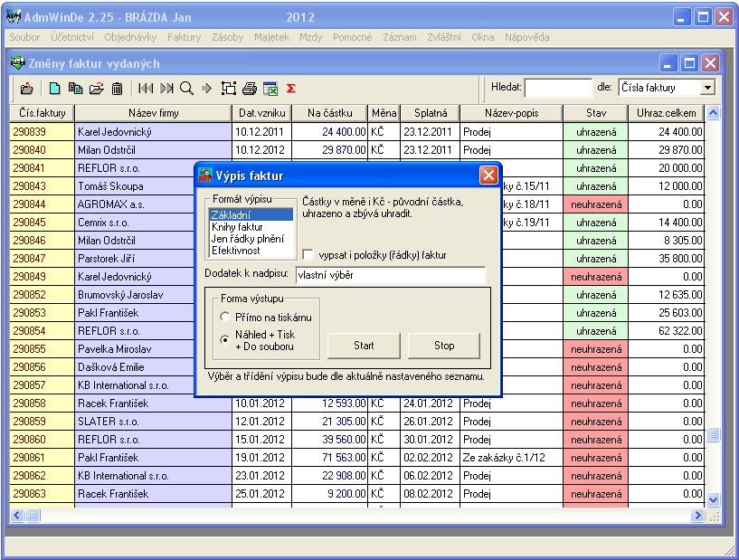This screenshot has width=739, height=560.
Task: Click 'AGROMAX a.s.' company cell
Action: point(135,204)
